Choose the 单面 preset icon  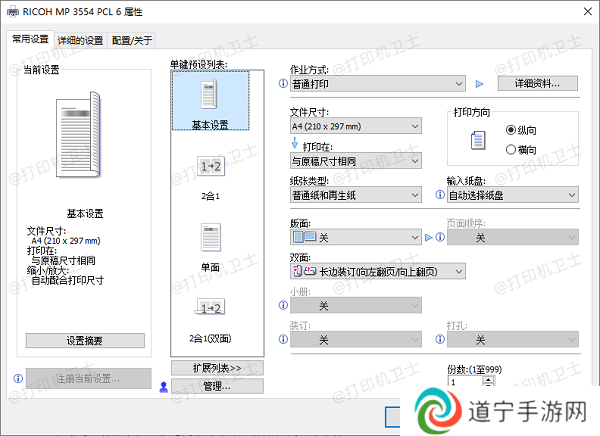tap(211, 237)
